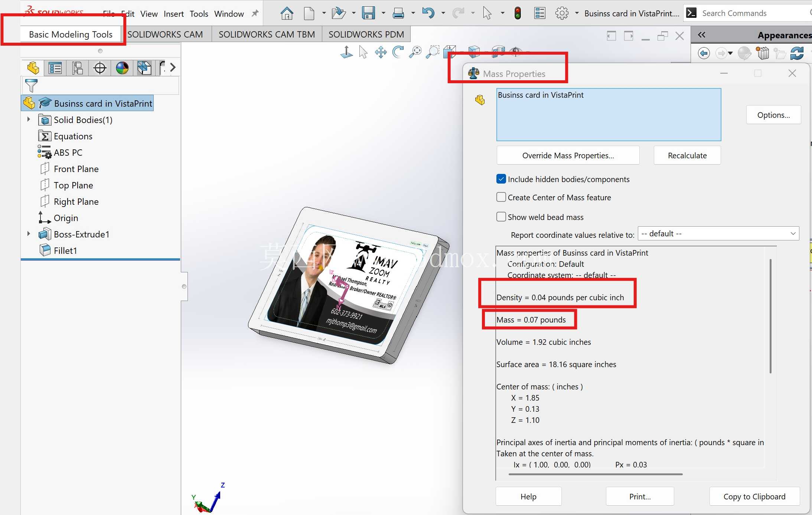Image resolution: width=812 pixels, height=515 pixels.
Task: Select the Fillet1 feature in tree
Action: coord(65,250)
